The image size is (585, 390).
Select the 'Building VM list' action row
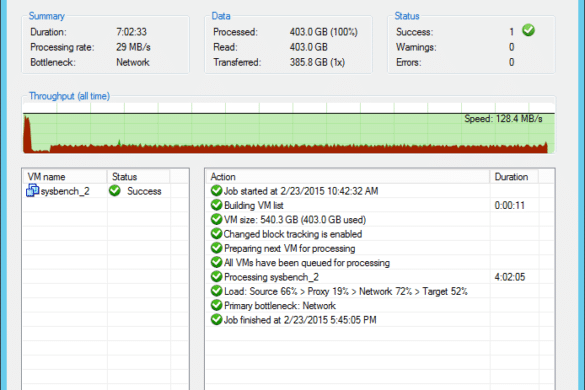click(380, 205)
